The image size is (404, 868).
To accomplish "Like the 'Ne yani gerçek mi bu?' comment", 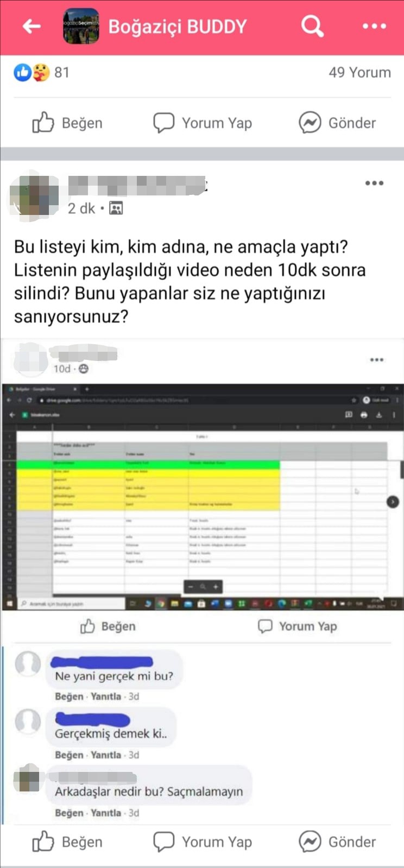I will [69, 696].
